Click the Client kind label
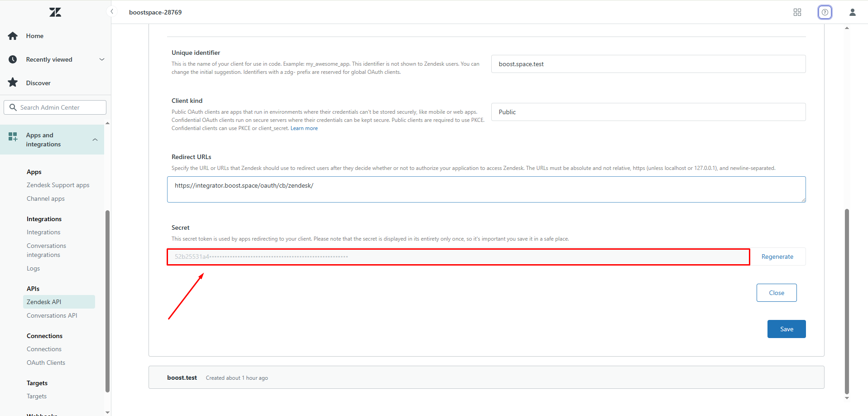This screenshot has width=868, height=416. [187, 101]
